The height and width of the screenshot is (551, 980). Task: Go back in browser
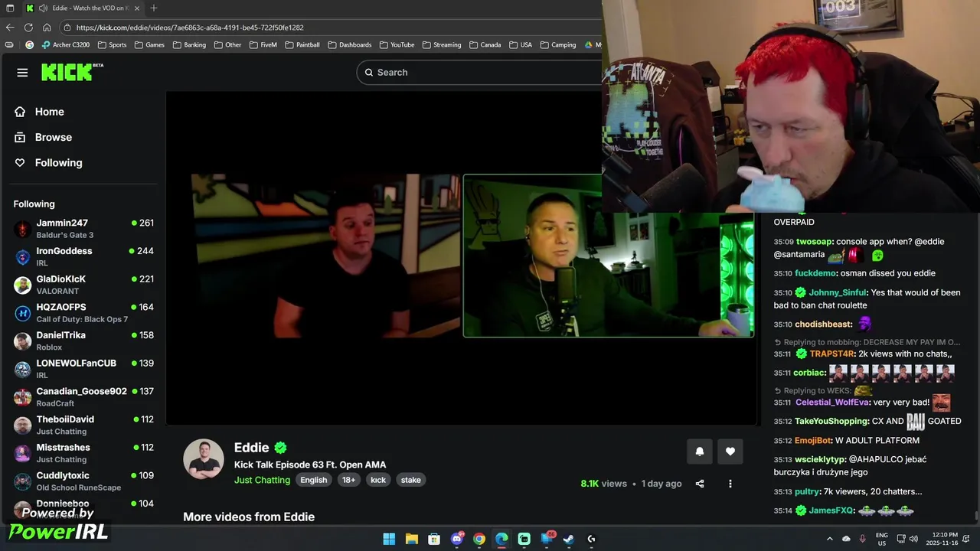pyautogui.click(x=10, y=27)
